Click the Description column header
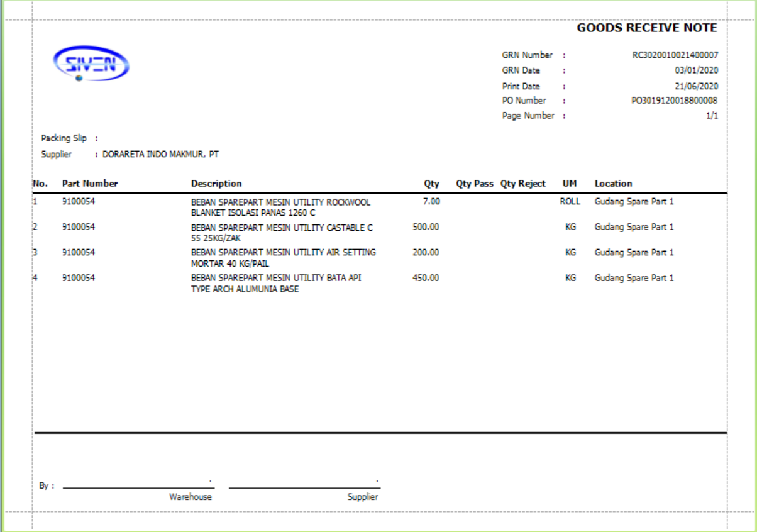This screenshot has height=532, width=757. (x=216, y=184)
